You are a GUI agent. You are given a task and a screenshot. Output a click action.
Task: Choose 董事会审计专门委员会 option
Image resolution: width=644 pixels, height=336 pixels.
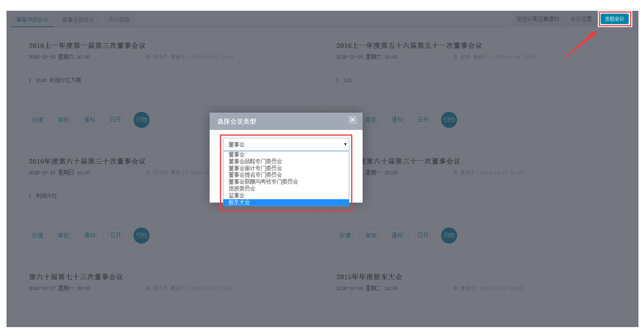coord(286,168)
